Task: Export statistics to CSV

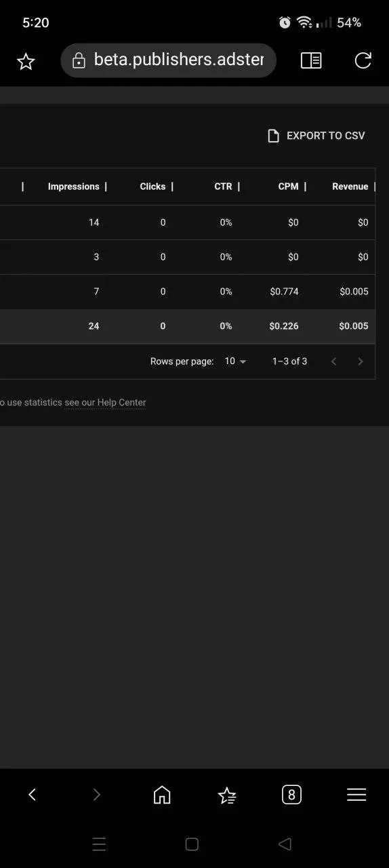Action: tap(316, 136)
